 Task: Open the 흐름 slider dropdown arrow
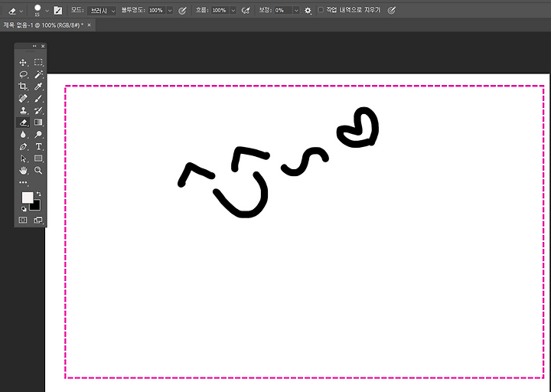click(x=233, y=11)
